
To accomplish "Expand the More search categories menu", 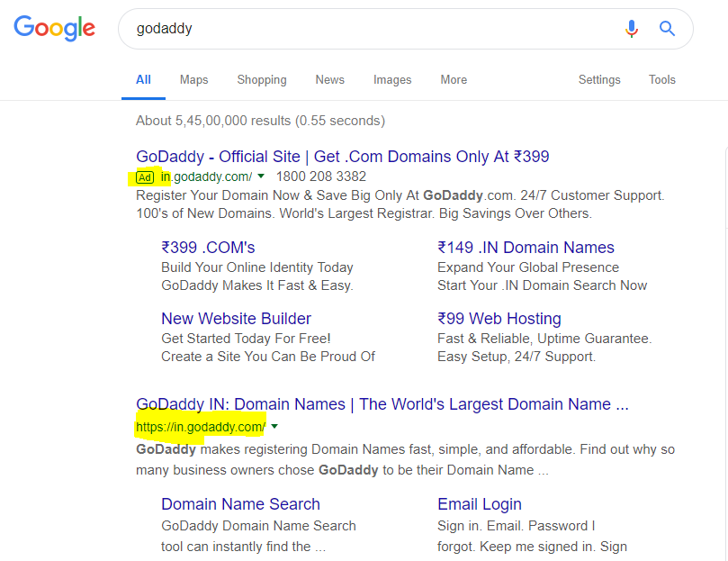I will click(454, 80).
